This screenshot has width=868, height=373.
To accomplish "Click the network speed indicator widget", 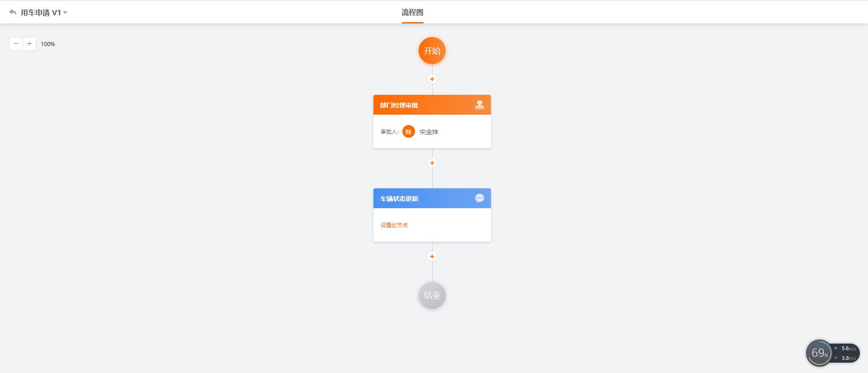I will [x=846, y=353].
